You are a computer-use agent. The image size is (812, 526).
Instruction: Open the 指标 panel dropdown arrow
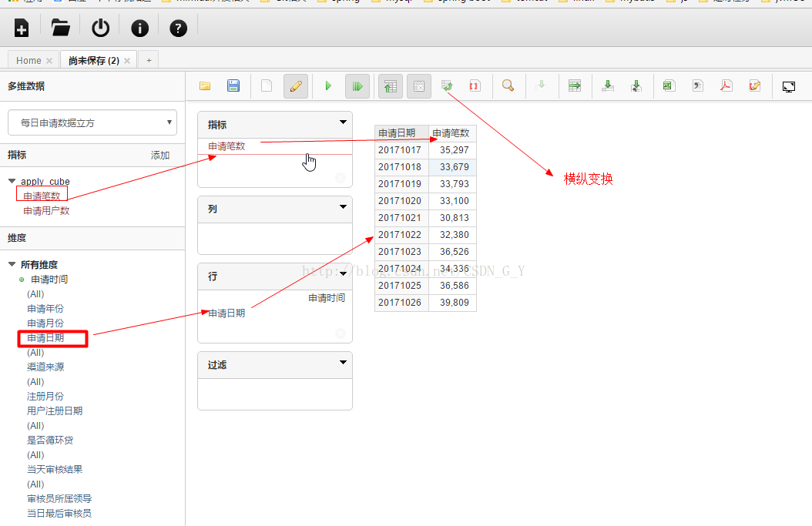[x=343, y=122]
